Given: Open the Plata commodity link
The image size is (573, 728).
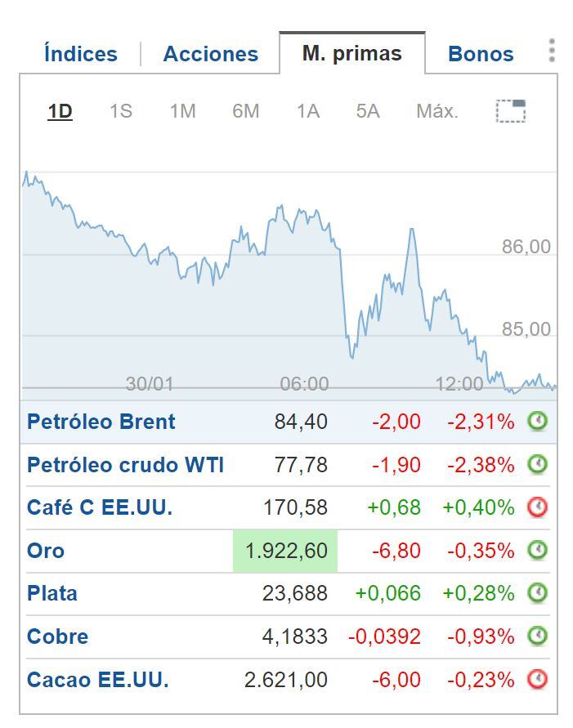Looking at the screenshot, I should tap(51, 593).
